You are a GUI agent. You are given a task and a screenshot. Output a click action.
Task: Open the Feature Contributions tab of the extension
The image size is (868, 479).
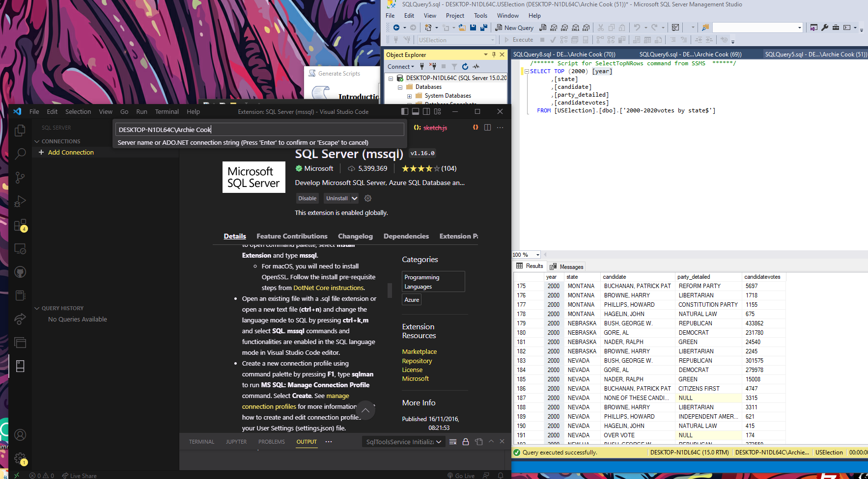coord(292,236)
